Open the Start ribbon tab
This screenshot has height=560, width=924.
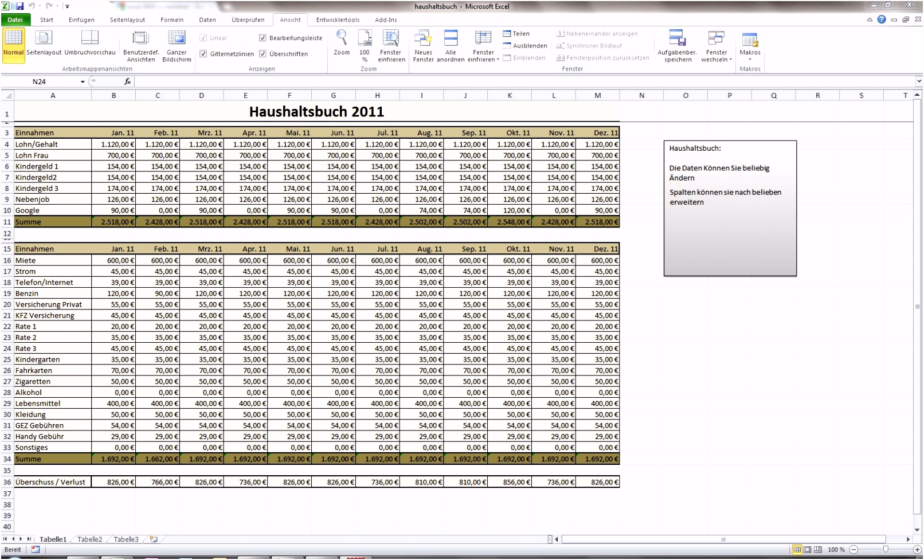46,19
